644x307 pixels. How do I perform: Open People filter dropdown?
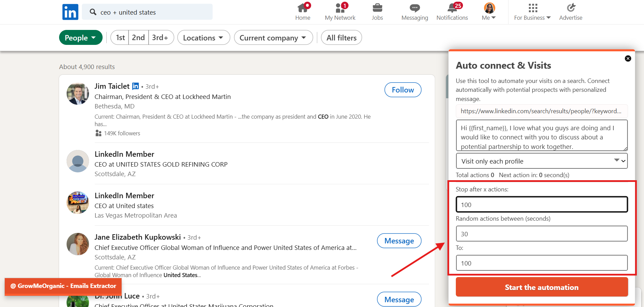81,37
